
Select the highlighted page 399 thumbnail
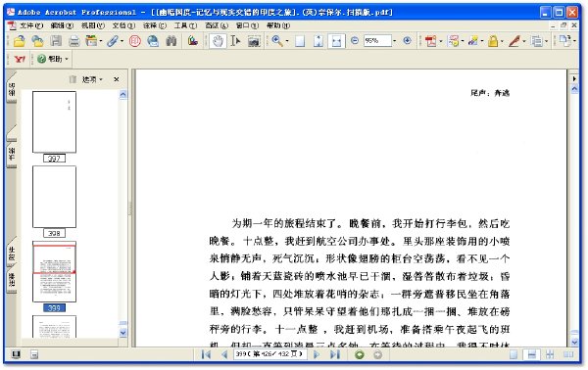pyautogui.click(x=54, y=271)
